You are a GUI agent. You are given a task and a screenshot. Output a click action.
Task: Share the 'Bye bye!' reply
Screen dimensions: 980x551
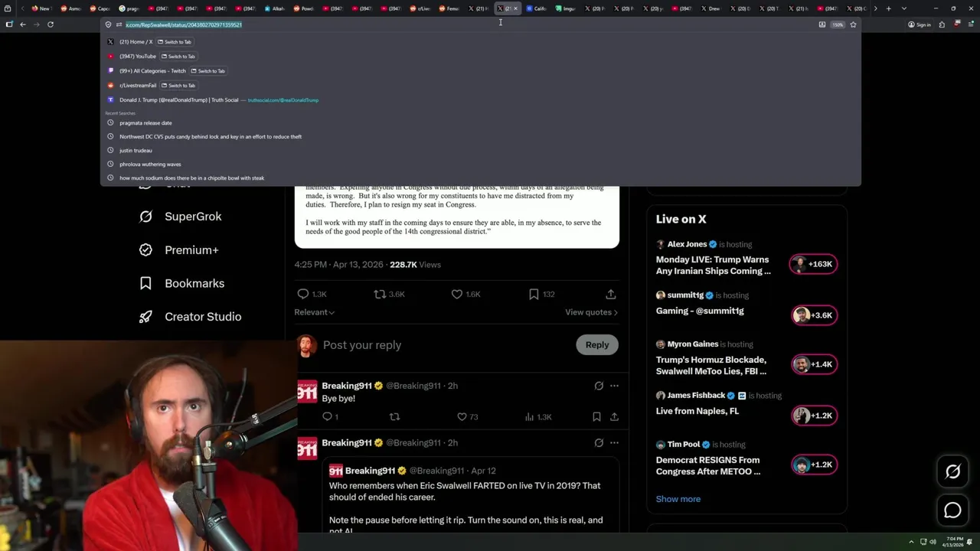pos(614,417)
